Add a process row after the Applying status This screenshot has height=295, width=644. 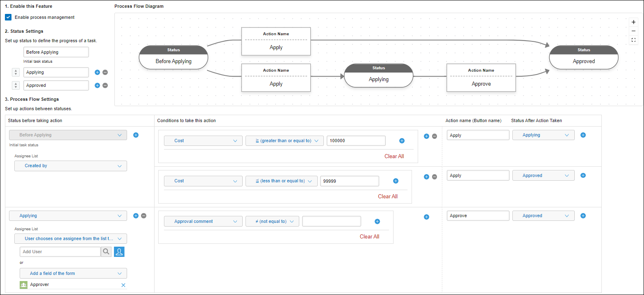click(136, 216)
